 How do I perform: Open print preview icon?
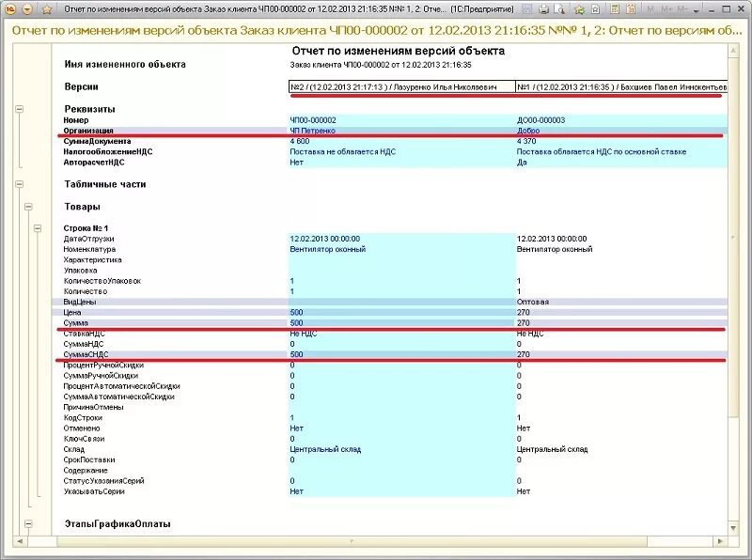tap(559, 9)
